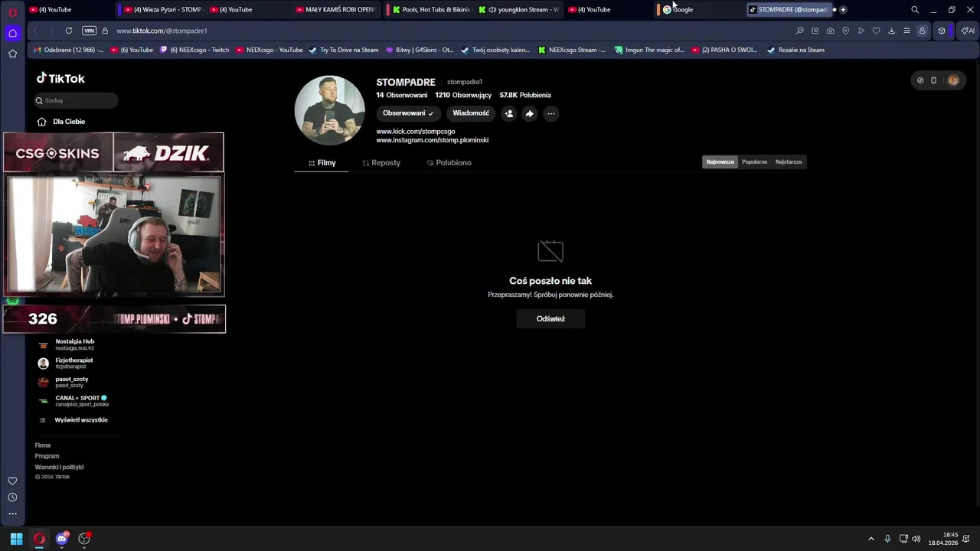This screenshot has height=551, width=980.
Task: Share the STOMPADRE profile arrow icon
Action: click(529, 113)
